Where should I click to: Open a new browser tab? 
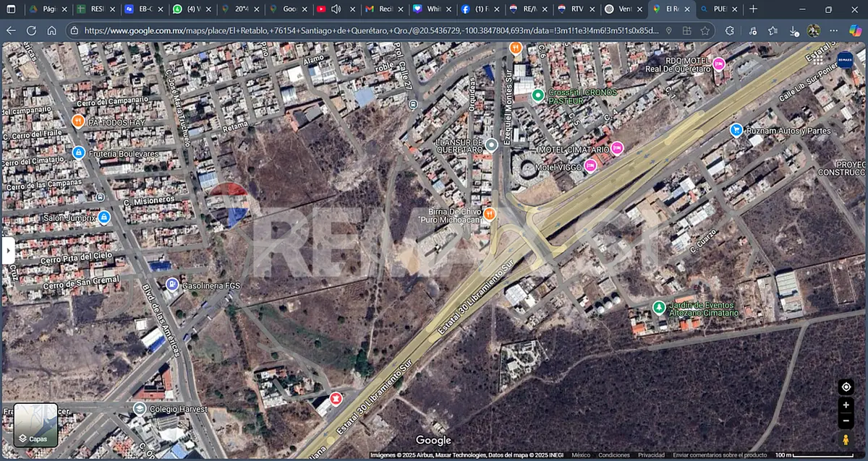tap(753, 9)
